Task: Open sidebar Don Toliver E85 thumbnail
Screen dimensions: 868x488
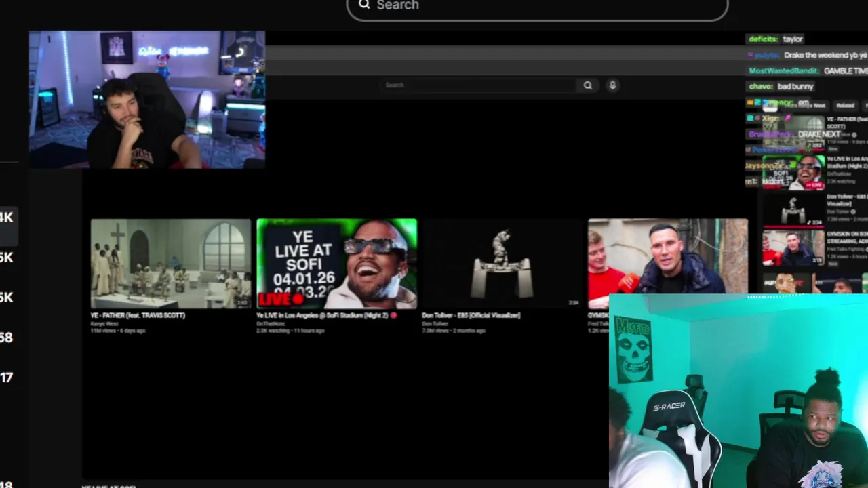Action: (x=793, y=209)
